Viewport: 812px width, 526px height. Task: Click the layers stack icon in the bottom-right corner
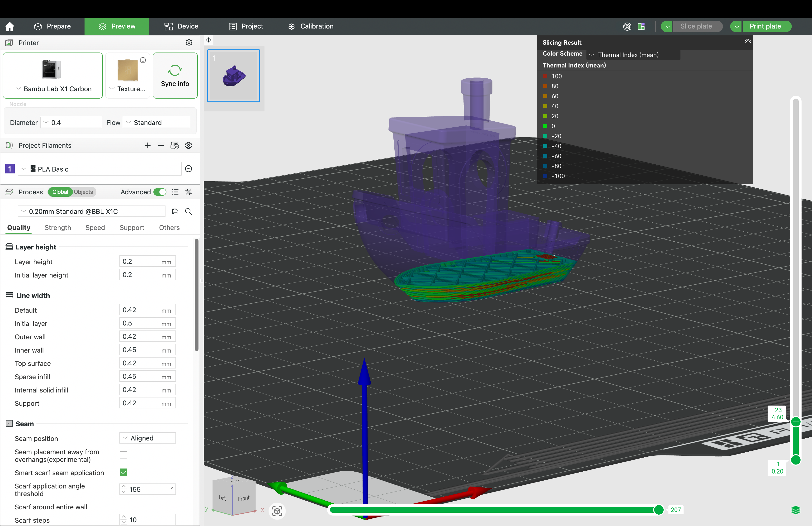795,510
